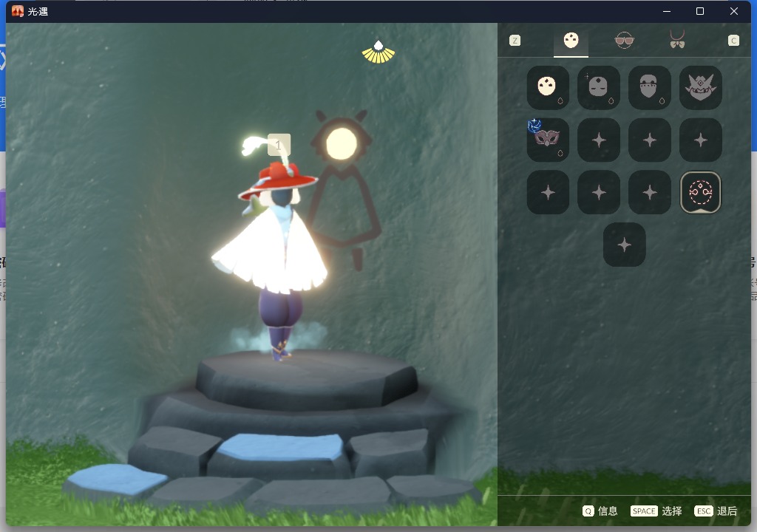The image size is (757, 532).
Task: Click the C next-category key icon
Action: coord(733,41)
